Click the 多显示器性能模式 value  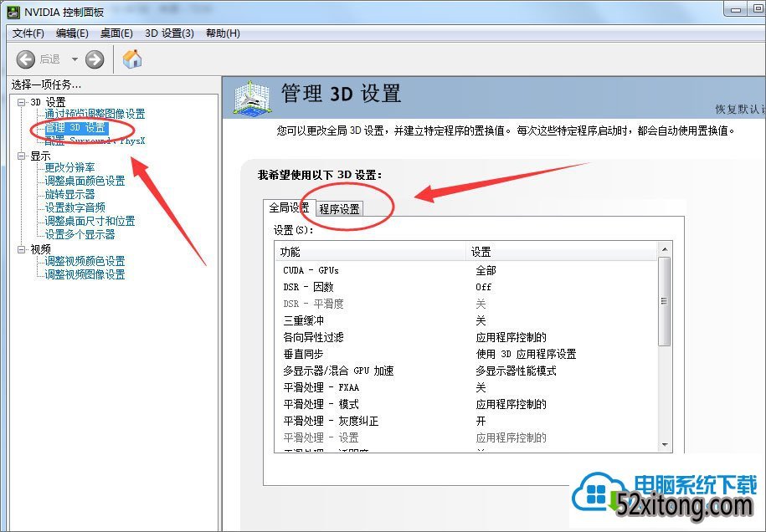click(x=516, y=371)
